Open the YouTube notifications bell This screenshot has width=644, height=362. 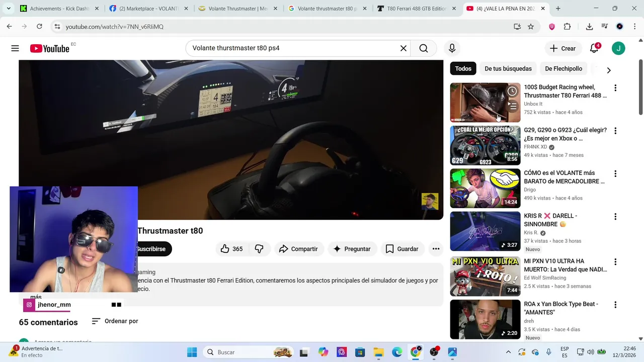(x=594, y=48)
